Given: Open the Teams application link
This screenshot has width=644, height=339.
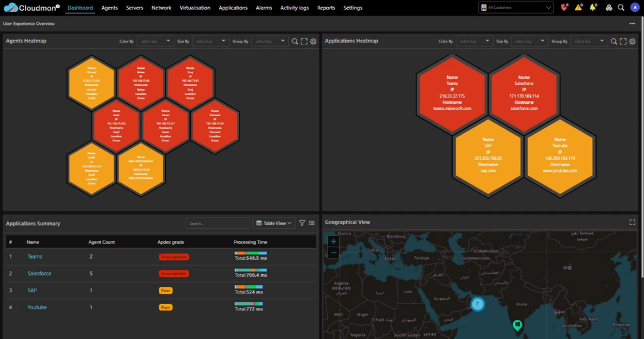Looking at the screenshot, I should coord(35,257).
